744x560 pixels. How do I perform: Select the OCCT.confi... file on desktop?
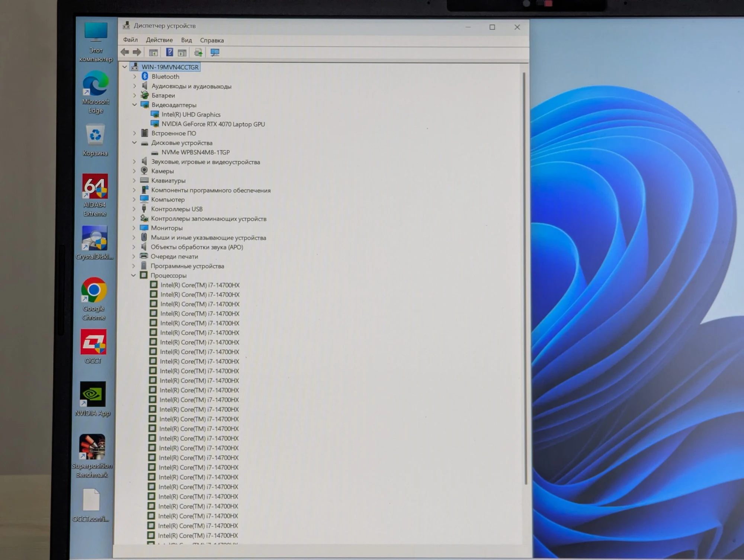tap(91, 505)
